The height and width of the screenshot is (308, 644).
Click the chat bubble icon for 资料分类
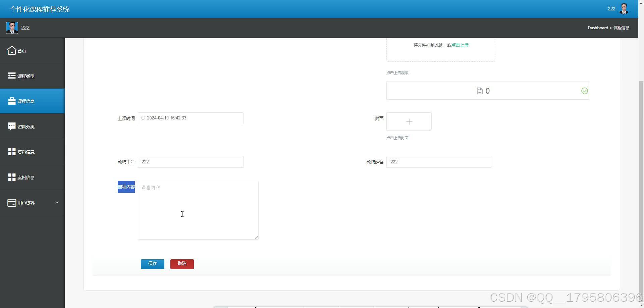coord(12,126)
